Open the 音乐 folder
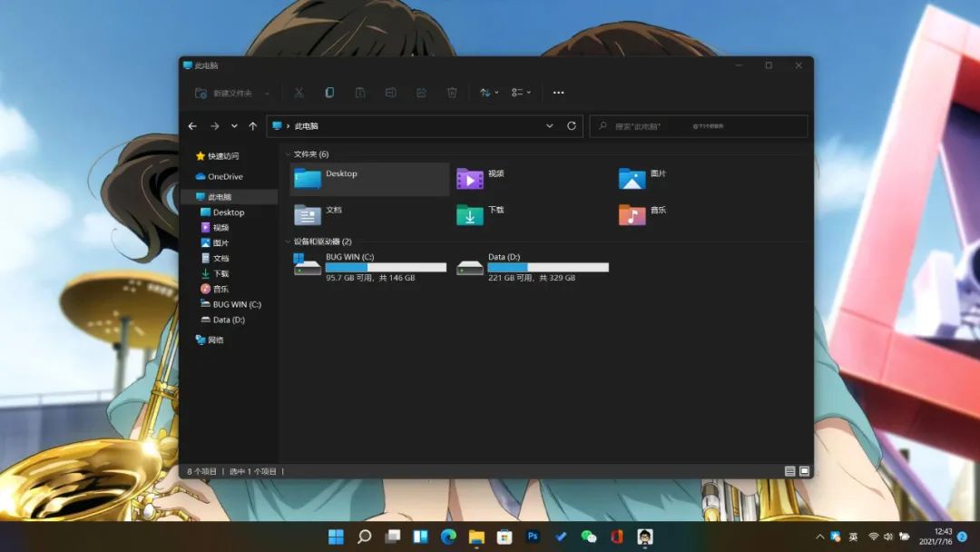 643,214
